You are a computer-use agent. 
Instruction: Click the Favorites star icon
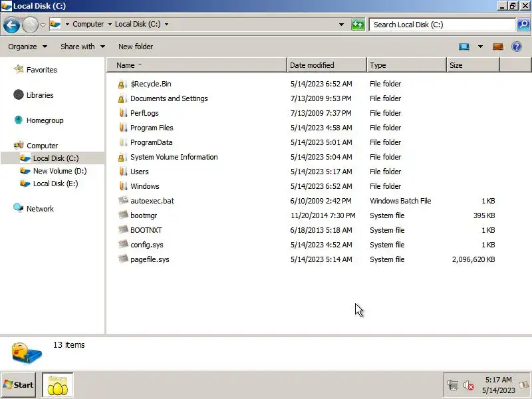click(19, 70)
